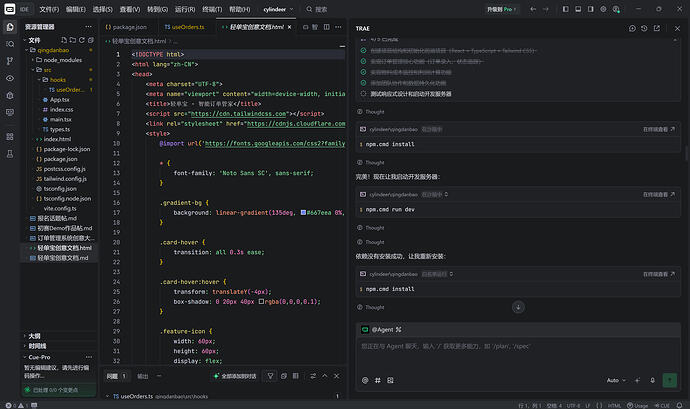Filter problems with the funnel icon
690x409 pixels.
270,376
